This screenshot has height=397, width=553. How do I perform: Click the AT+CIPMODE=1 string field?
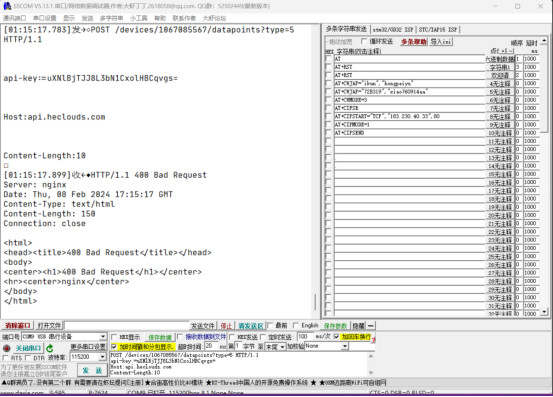pyautogui.click(x=409, y=125)
